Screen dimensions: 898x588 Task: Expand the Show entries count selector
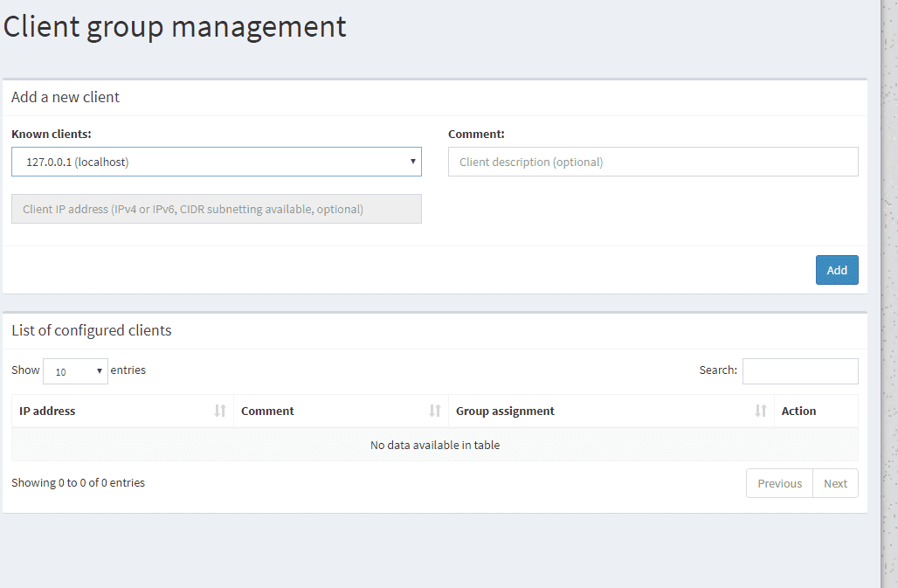pyautogui.click(x=75, y=371)
